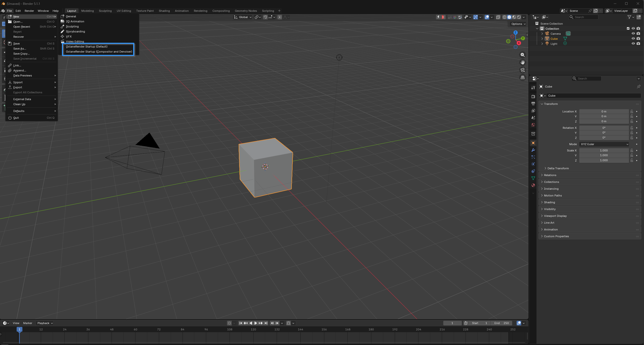Click the new collection icon in Outliner
Viewport: 644px width, 345px height.
pos(638,17)
